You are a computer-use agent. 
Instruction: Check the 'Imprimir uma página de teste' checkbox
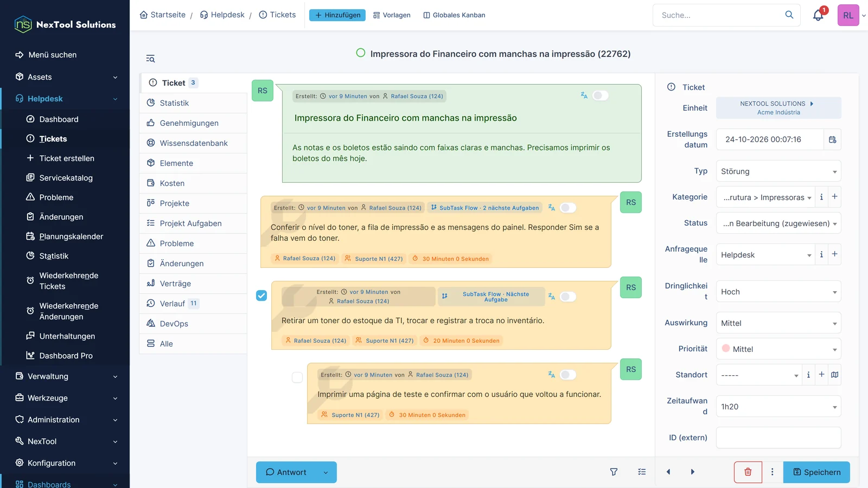(x=297, y=377)
